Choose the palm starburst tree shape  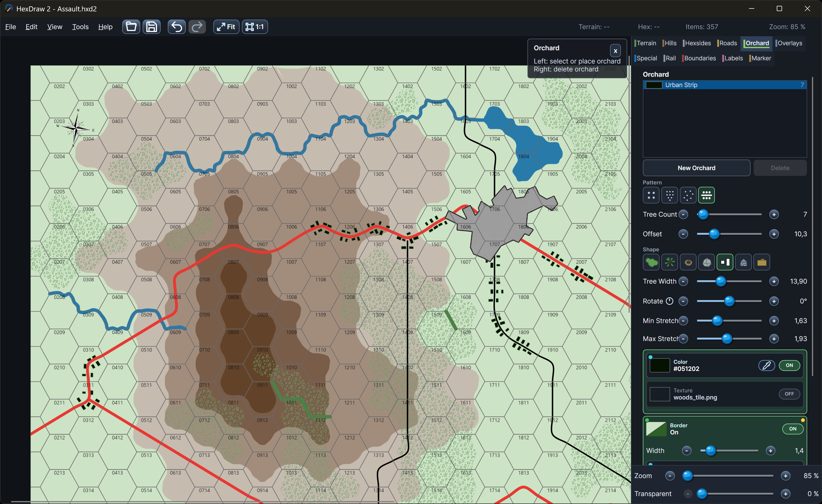(x=670, y=262)
